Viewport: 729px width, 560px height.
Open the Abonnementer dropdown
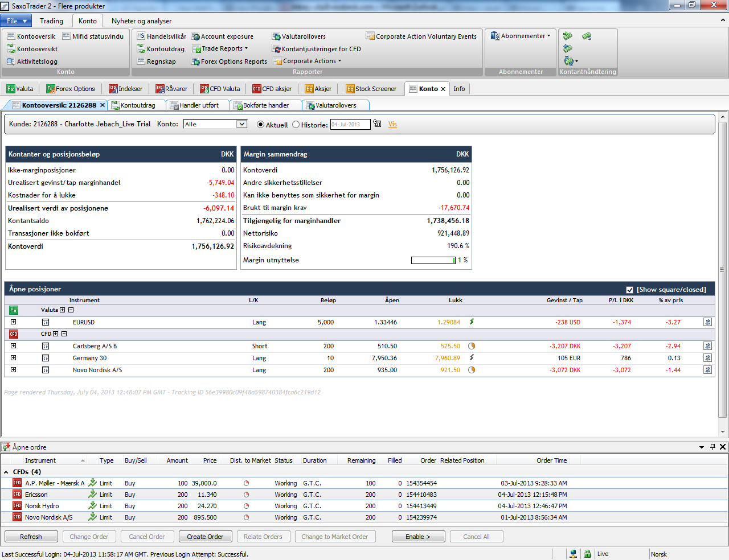(x=521, y=36)
